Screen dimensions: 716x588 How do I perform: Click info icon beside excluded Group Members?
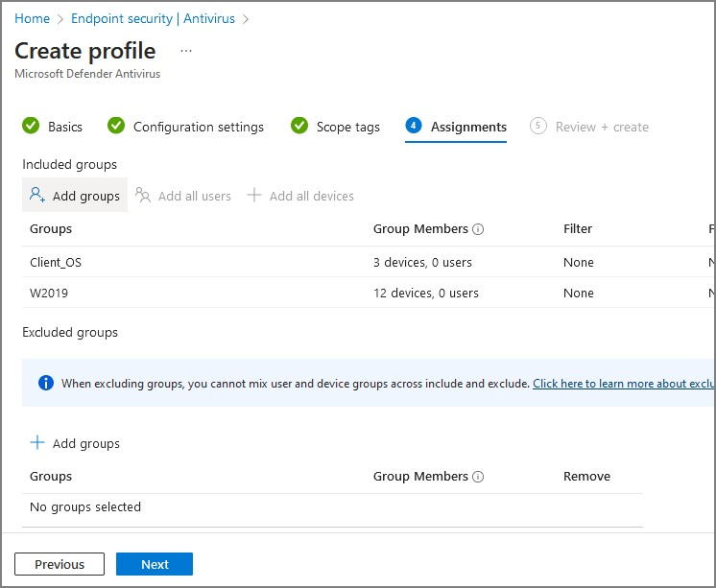[x=478, y=477]
